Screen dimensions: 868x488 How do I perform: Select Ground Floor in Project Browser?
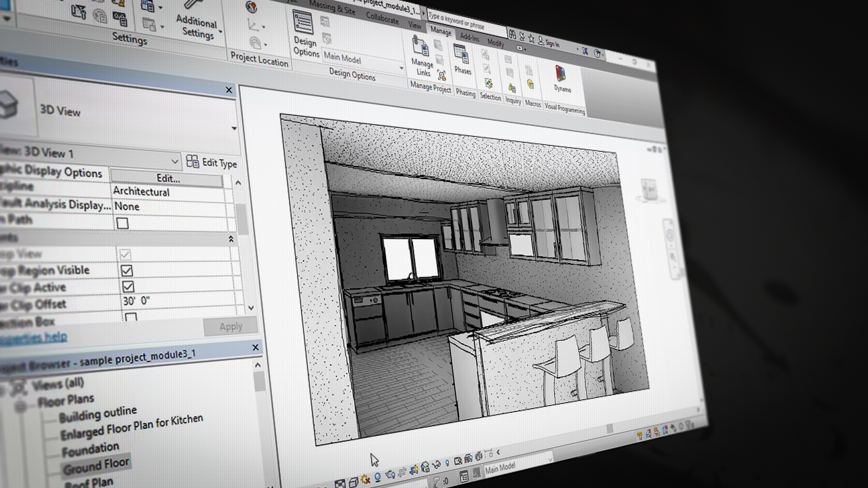(x=96, y=466)
